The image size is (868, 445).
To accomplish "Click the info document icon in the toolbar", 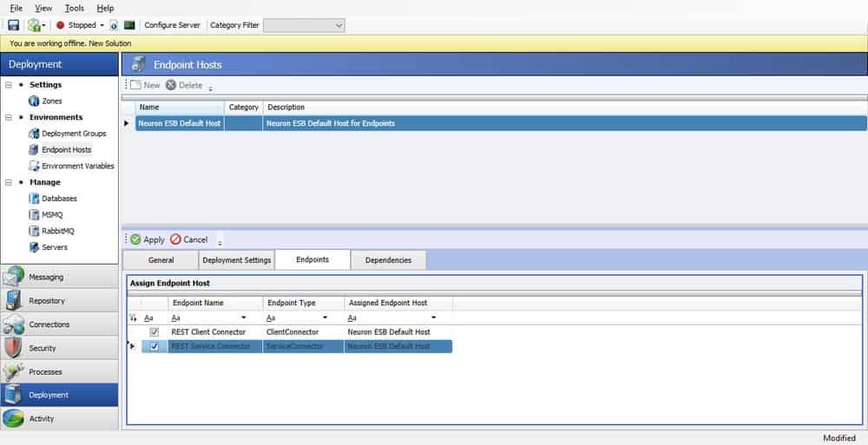I will [114, 25].
